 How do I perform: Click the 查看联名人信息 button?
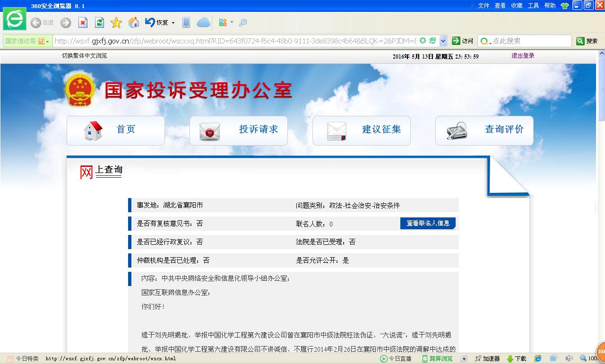(428, 223)
